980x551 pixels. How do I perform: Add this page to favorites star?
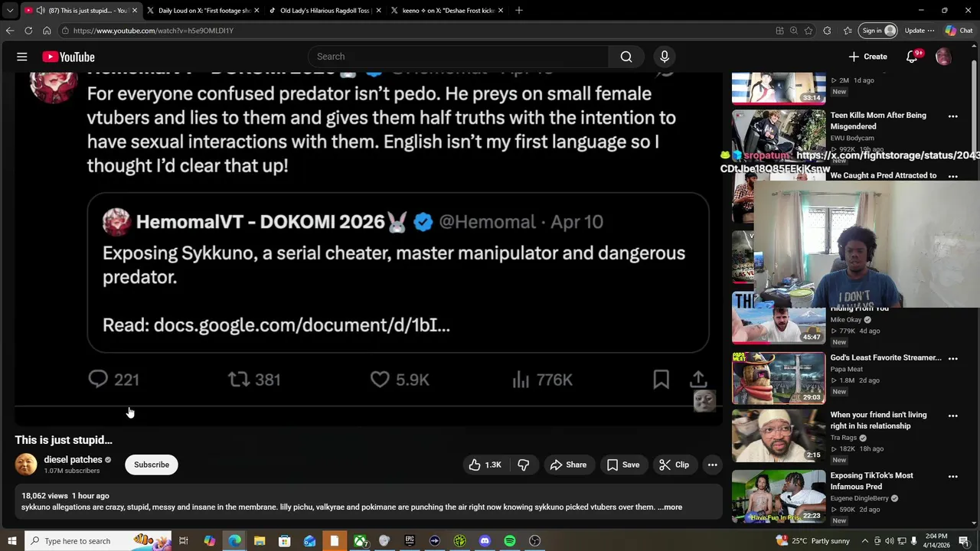point(808,31)
